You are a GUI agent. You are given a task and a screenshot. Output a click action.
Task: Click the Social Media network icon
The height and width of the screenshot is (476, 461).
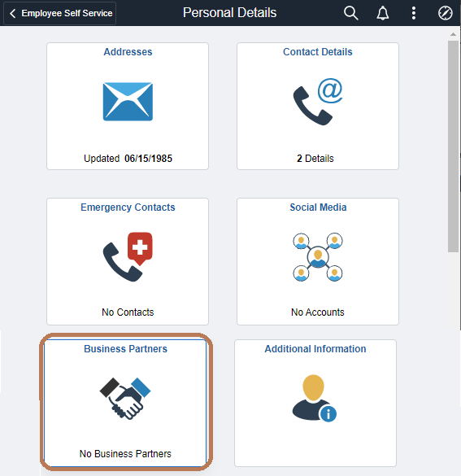[318, 257]
